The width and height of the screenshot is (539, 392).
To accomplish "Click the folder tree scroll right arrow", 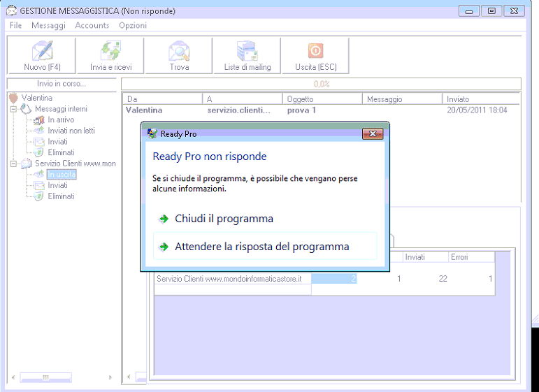I will pyautogui.click(x=110, y=377).
